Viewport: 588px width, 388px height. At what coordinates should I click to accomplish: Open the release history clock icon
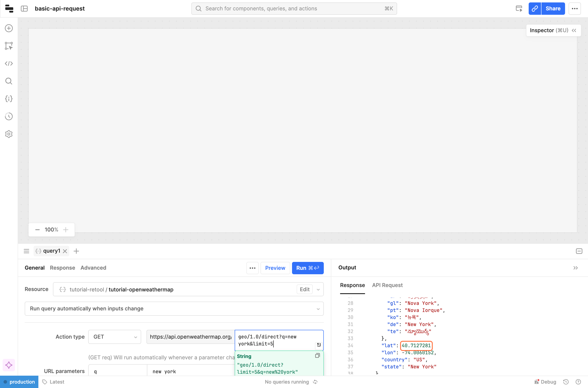click(9, 116)
